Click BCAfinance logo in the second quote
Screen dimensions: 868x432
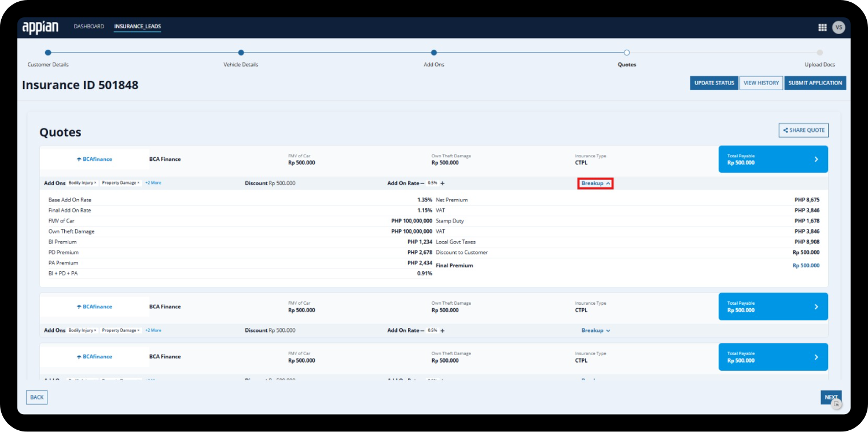[x=94, y=307]
